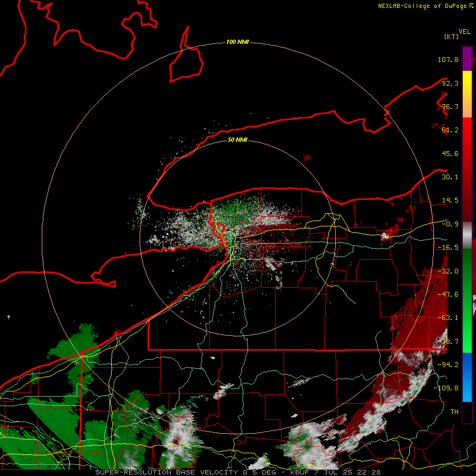Select the -94.2 scale value
Image resolution: width=476 pixels, height=476 pixels.
(448, 365)
